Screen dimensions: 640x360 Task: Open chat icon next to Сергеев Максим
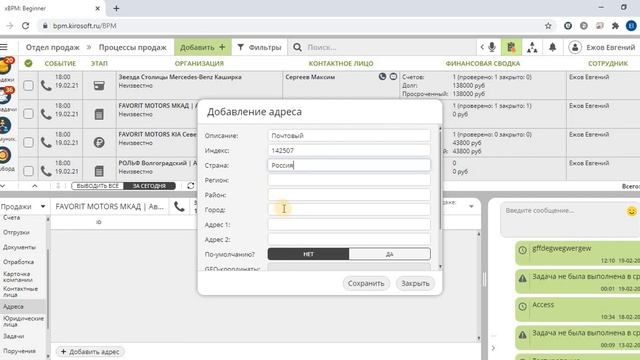(x=393, y=76)
